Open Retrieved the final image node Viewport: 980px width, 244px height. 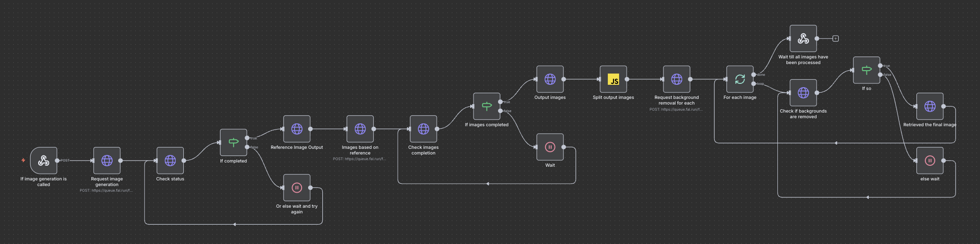[930, 106]
